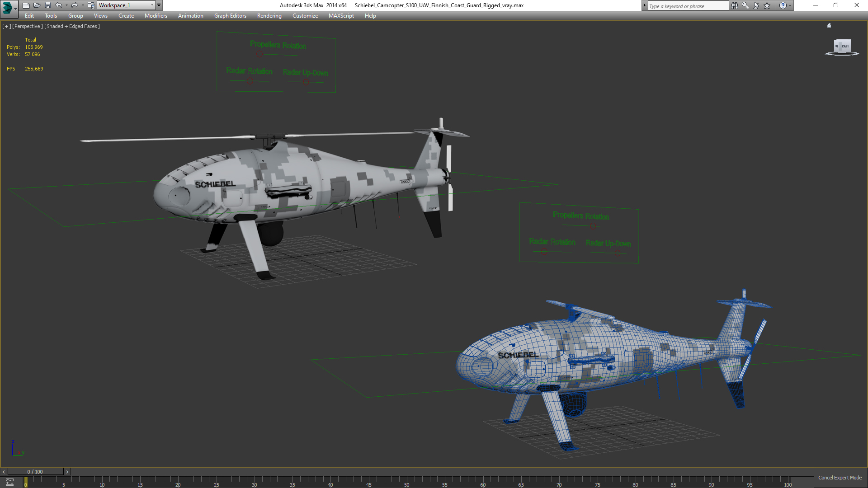Open the Workspace_1 workspace selector
The height and width of the screenshot is (488, 868).
[x=126, y=5]
